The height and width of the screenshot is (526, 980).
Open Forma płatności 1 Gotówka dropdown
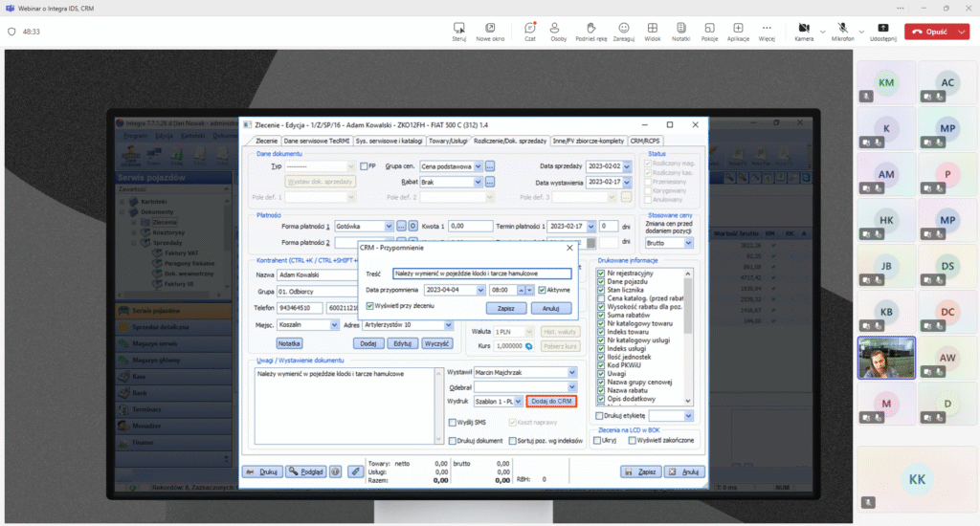click(x=389, y=226)
